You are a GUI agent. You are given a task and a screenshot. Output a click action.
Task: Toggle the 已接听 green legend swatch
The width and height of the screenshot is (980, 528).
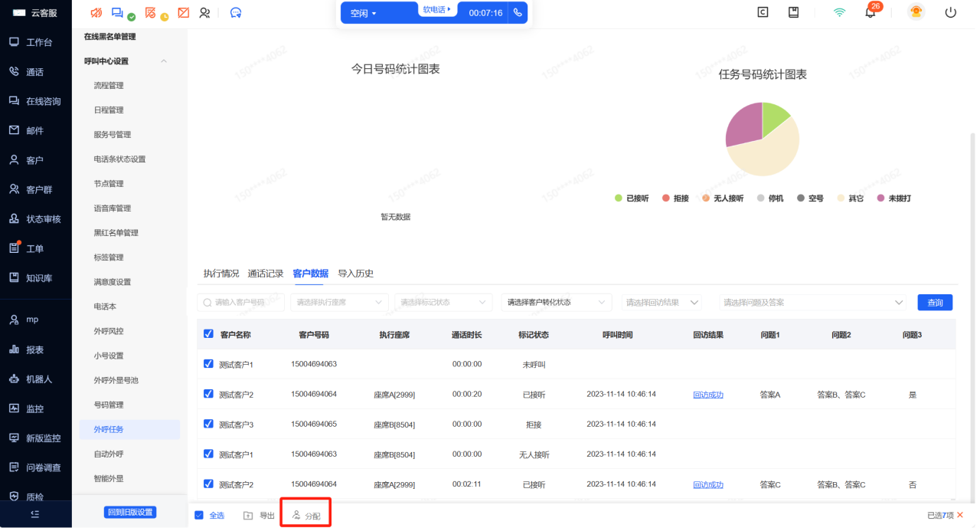click(x=619, y=198)
